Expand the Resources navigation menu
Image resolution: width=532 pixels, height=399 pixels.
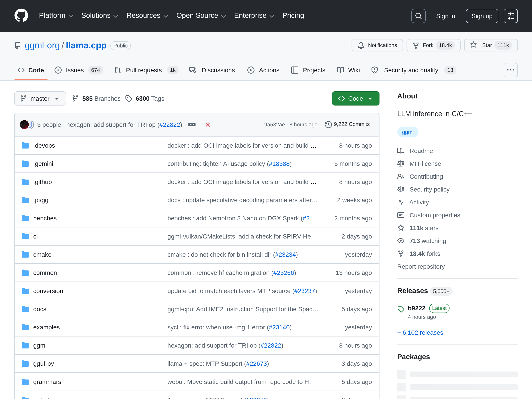pos(147,16)
